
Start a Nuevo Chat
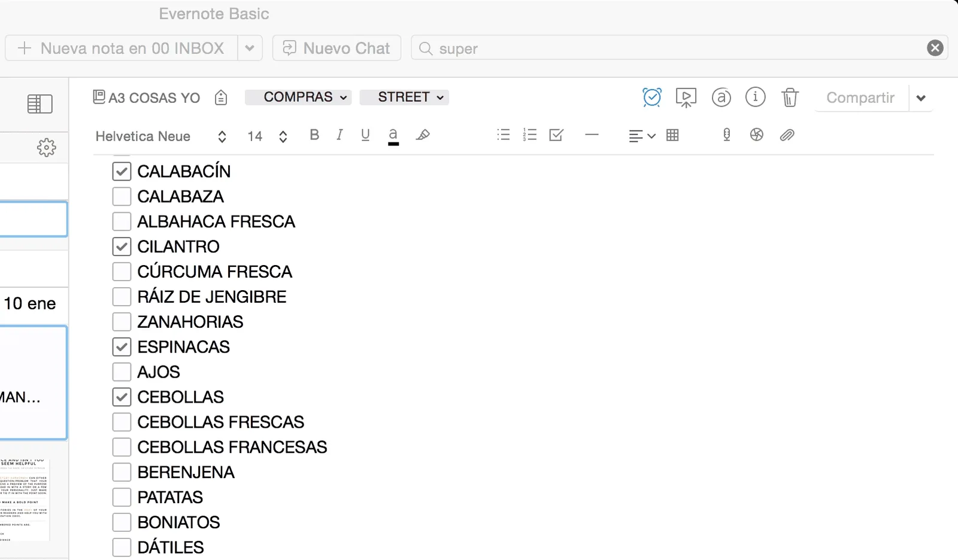click(x=336, y=48)
